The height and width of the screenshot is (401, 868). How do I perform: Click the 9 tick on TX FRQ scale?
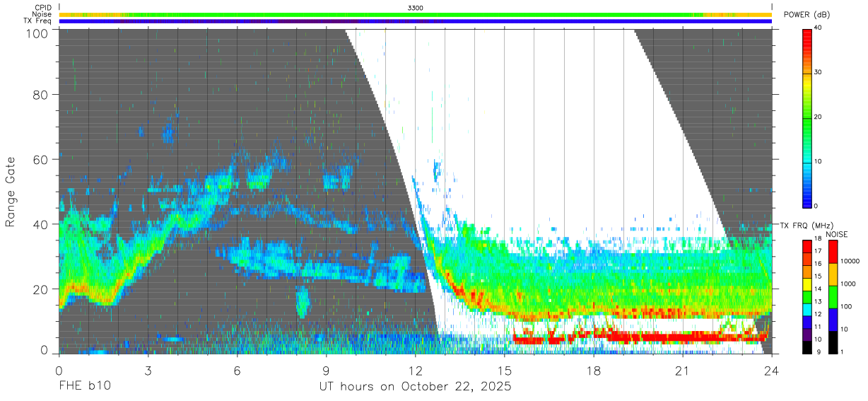(817, 351)
